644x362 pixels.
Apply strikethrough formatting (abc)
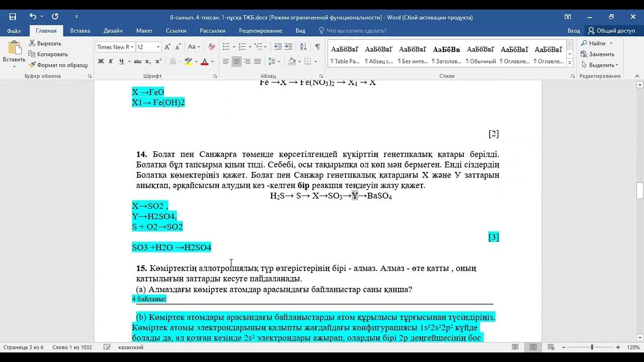pos(137,61)
